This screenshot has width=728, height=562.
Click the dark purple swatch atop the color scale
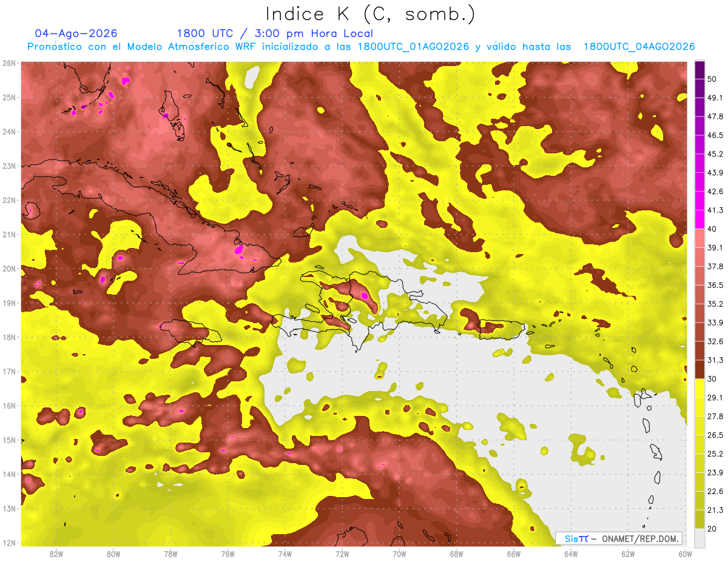click(x=699, y=70)
